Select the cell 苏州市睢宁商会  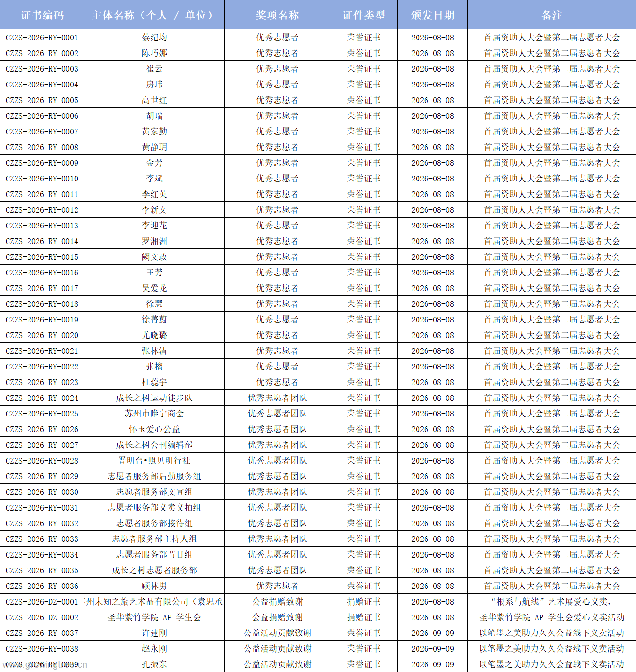(154, 414)
